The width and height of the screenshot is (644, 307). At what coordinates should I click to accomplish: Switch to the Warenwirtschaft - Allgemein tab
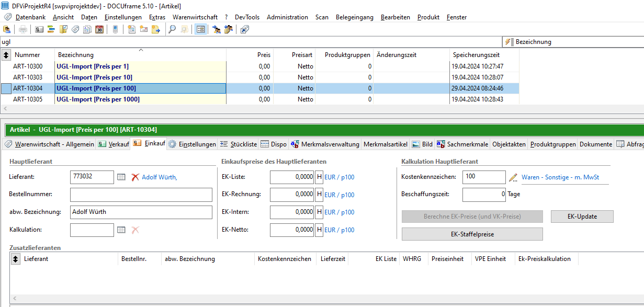click(x=49, y=144)
